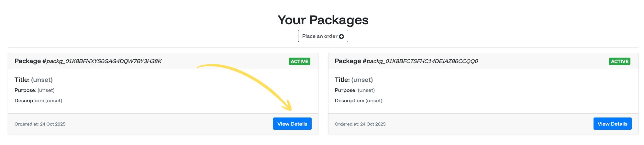Click the Description line of package ending 3H38K
The height and width of the screenshot is (145, 644).
[x=39, y=101]
